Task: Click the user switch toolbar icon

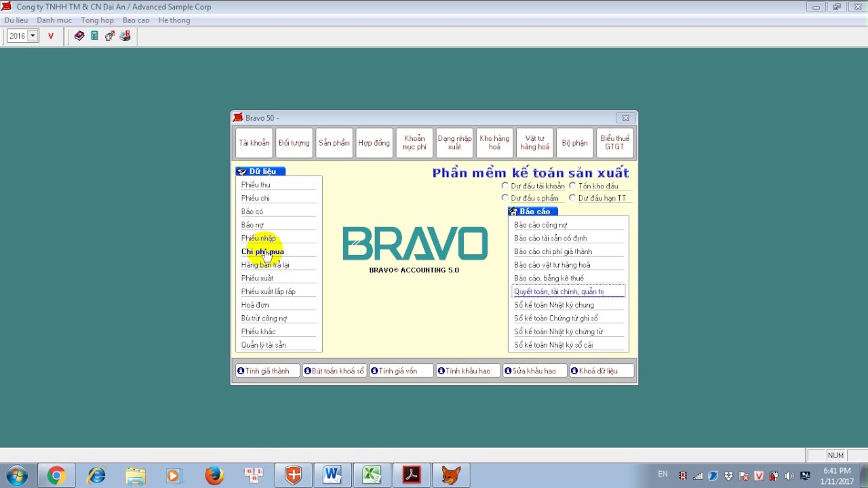Action: (109, 36)
